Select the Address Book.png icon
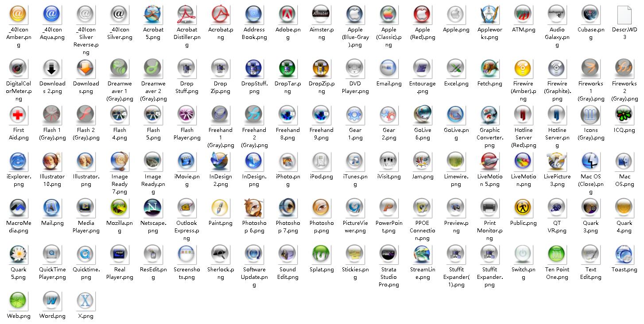 tap(254, 14)
